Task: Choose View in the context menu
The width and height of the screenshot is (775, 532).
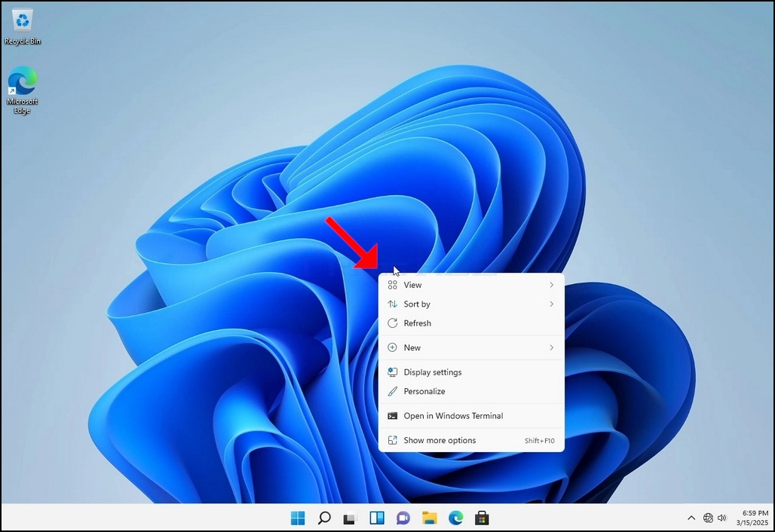Action: 471,285
